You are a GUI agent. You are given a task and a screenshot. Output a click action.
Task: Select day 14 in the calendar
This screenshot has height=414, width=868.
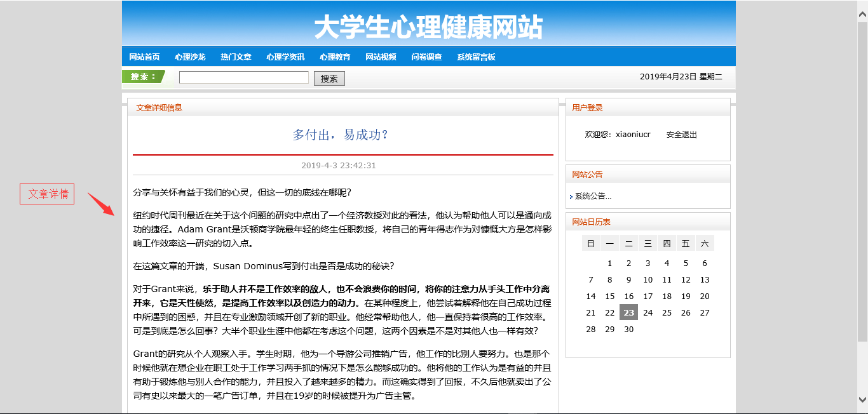[591, 297]
